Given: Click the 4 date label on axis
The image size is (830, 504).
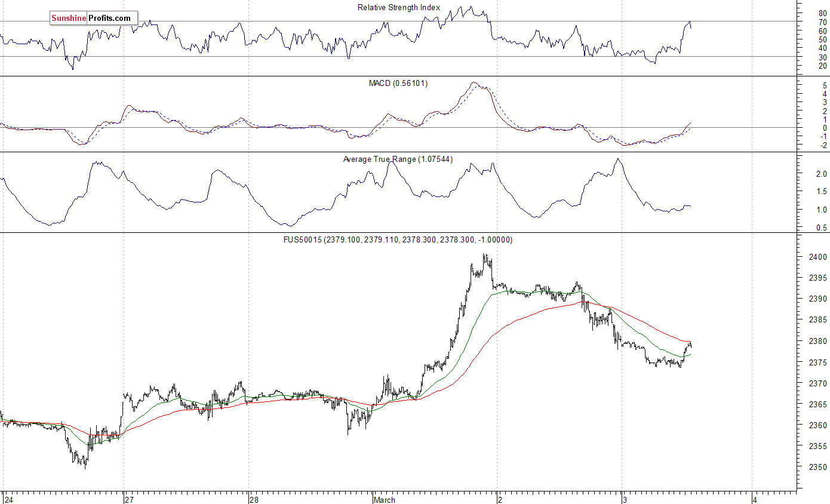Looking at the screenshot, I should click(755, 500).
